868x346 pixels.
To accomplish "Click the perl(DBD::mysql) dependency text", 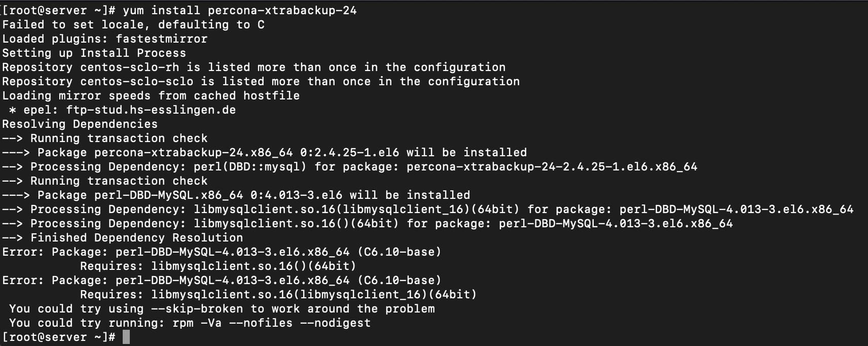I will [250, 166].
